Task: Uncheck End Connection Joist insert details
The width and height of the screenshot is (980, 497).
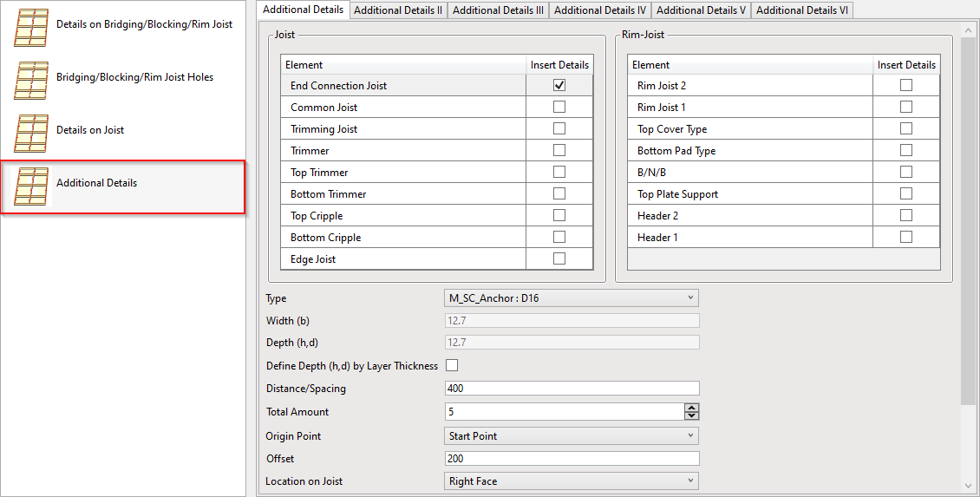Action: coord(559,85)
